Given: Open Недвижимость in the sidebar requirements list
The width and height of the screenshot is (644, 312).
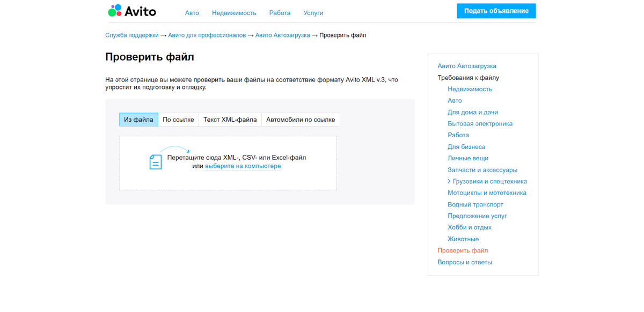Looking at the screenshot, I should (x=470, y=89).
